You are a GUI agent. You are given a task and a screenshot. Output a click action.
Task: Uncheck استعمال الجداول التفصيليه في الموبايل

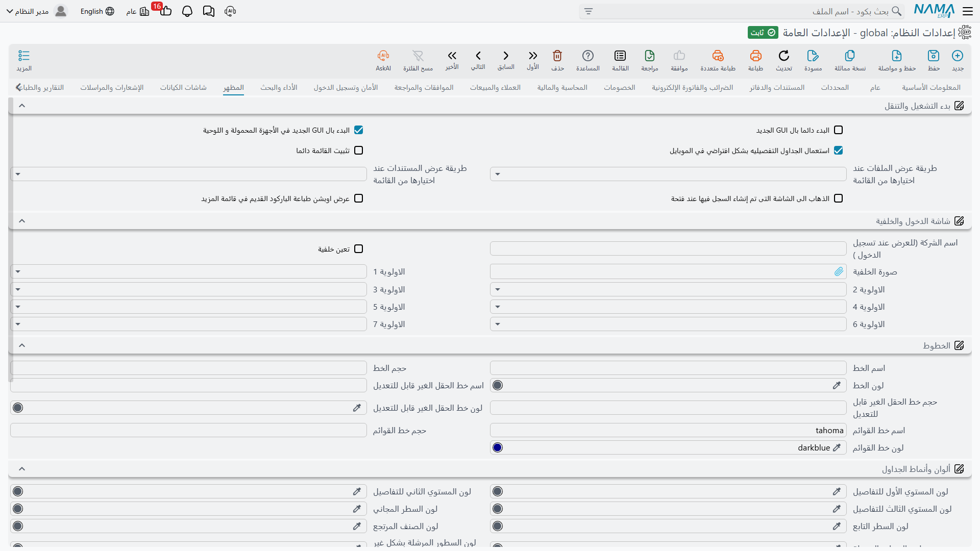click(x=838, y=151)
